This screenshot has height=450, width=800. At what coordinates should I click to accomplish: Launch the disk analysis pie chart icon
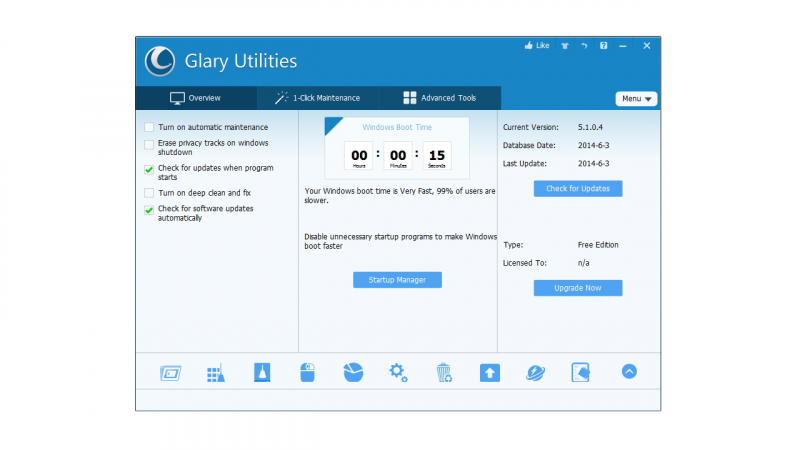[x=352, y=373]
